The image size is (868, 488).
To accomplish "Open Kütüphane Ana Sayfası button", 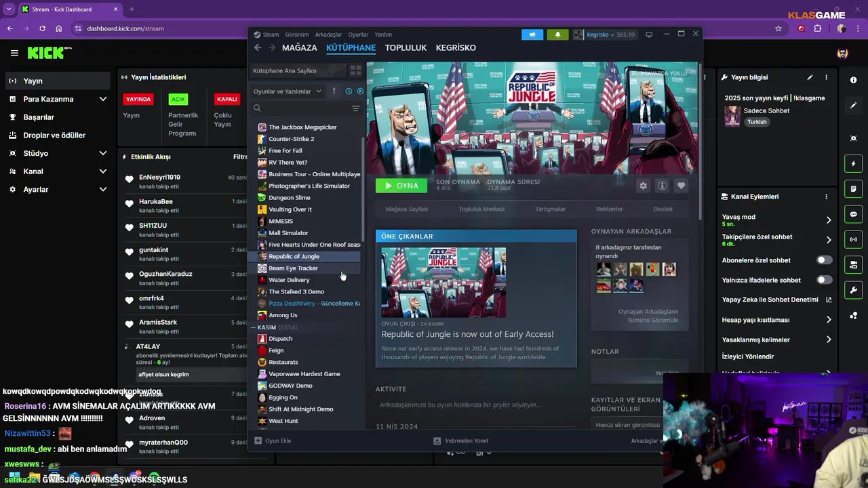I will (x=298, y=70).
